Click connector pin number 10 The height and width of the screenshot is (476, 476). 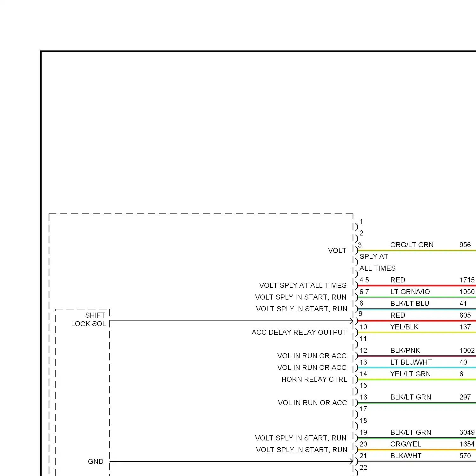pyautogui.click(x=363, y=327)
